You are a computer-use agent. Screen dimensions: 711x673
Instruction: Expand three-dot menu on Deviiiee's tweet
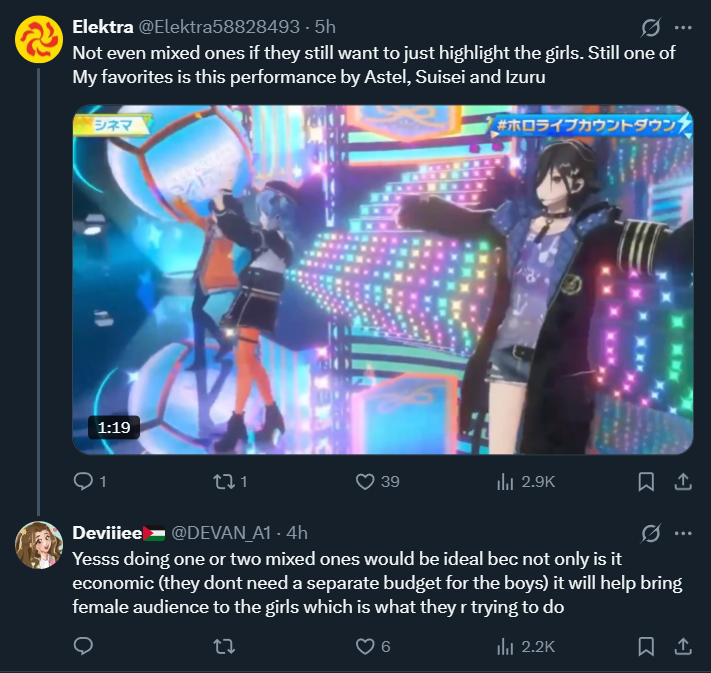tap(683, 533)
